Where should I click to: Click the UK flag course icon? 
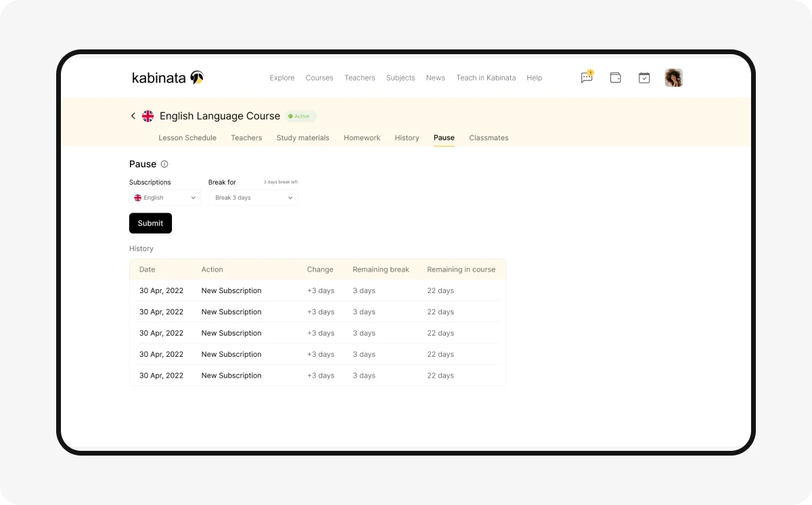[148, 116]
